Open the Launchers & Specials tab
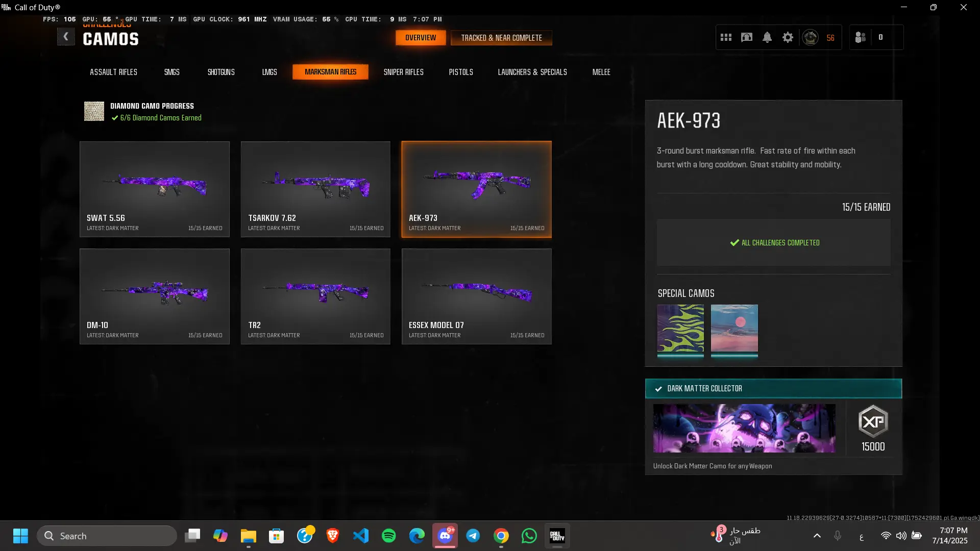 [x=532, y=72]
